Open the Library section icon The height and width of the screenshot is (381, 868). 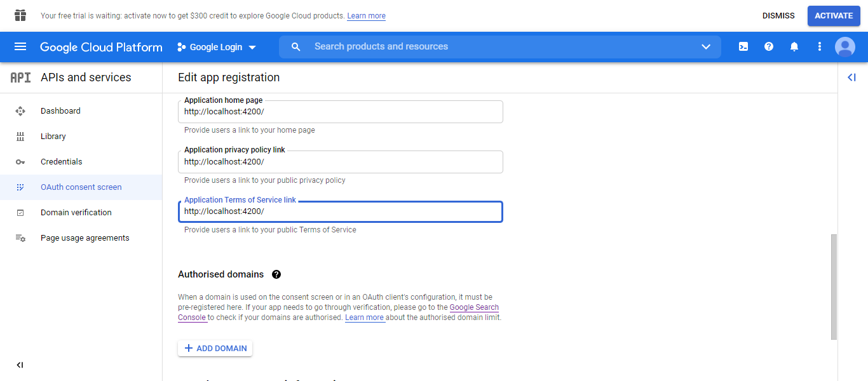point(20,136)
